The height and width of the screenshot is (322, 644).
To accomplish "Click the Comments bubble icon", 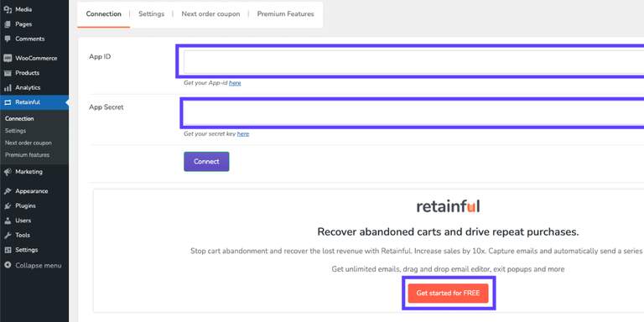I will click(8, 39).
